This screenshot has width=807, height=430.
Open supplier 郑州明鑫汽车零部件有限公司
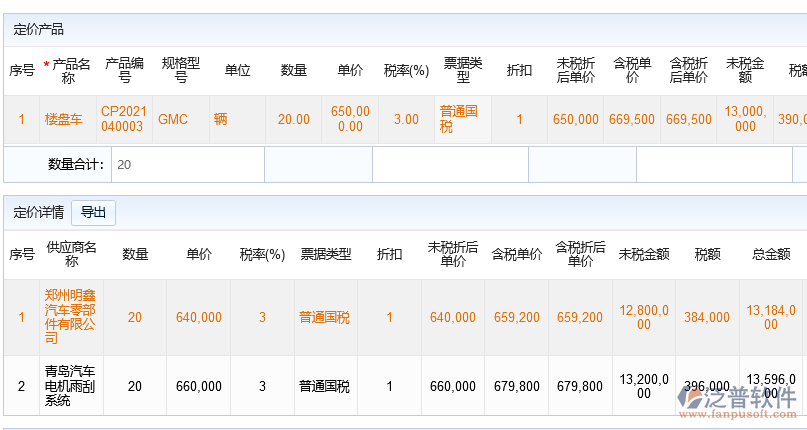(x=70, y=317)
